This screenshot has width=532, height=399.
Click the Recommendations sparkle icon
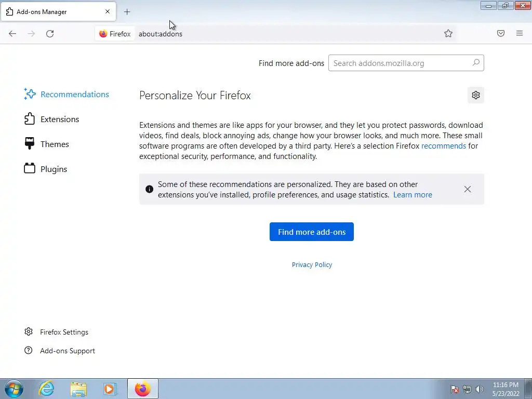pos(30,94)
